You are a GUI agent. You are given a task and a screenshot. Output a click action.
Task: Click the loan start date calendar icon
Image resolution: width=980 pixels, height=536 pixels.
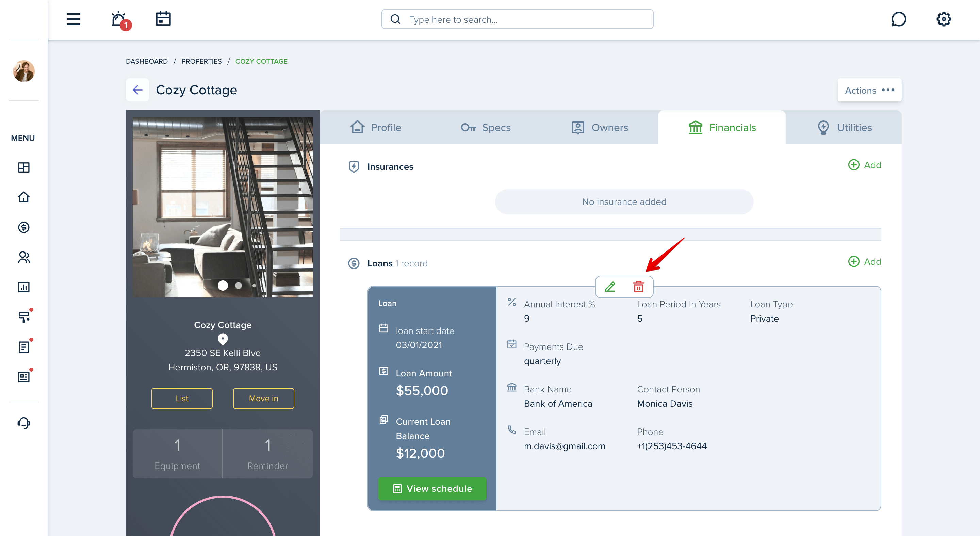click(x=383, y=328)
